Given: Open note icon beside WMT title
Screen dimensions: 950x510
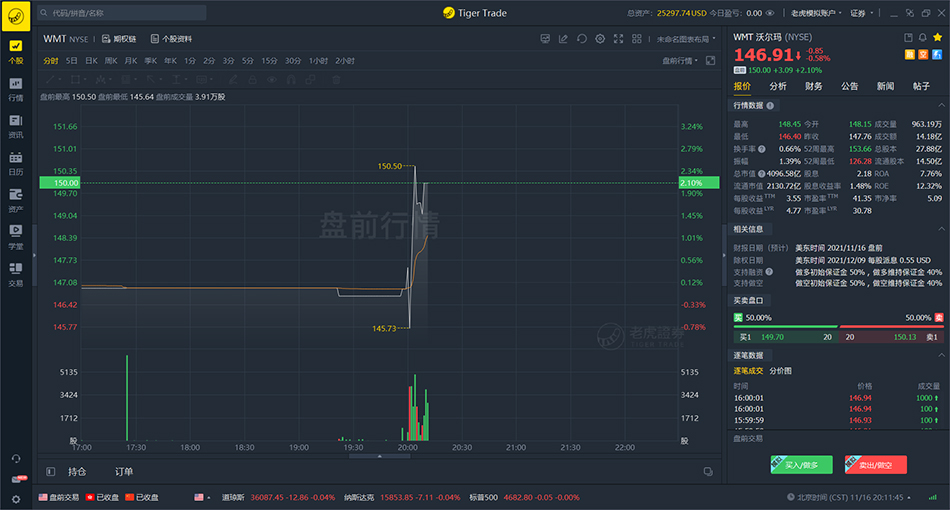Looking at the screenshot, I should (908, 38).
